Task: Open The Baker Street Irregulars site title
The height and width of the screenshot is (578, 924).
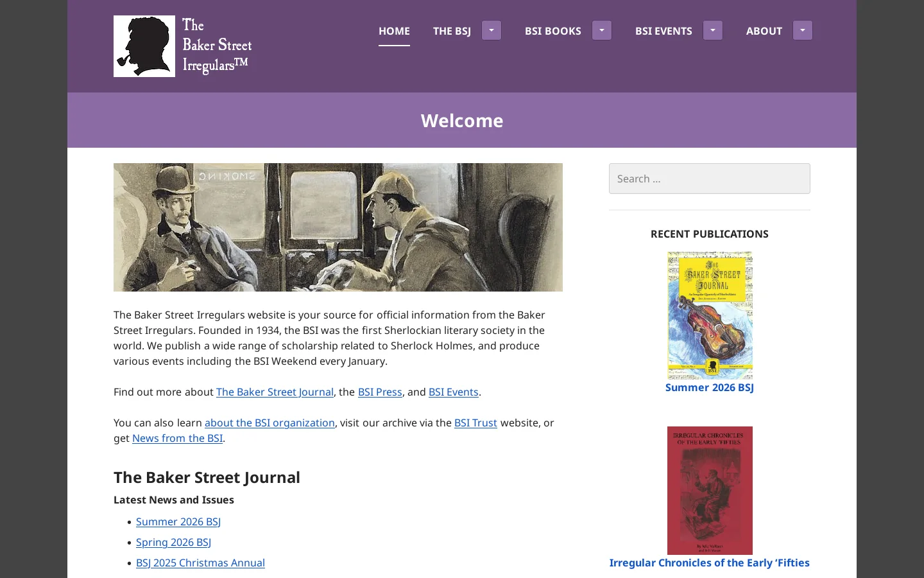Action: pos(217,46)
